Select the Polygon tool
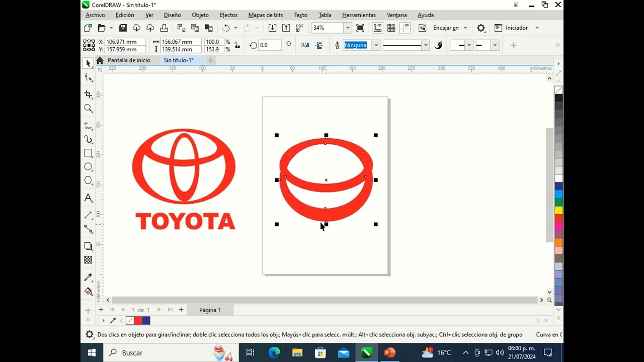Image resolution: width=644 pixels, height=362 pixels. click(89, 180)
